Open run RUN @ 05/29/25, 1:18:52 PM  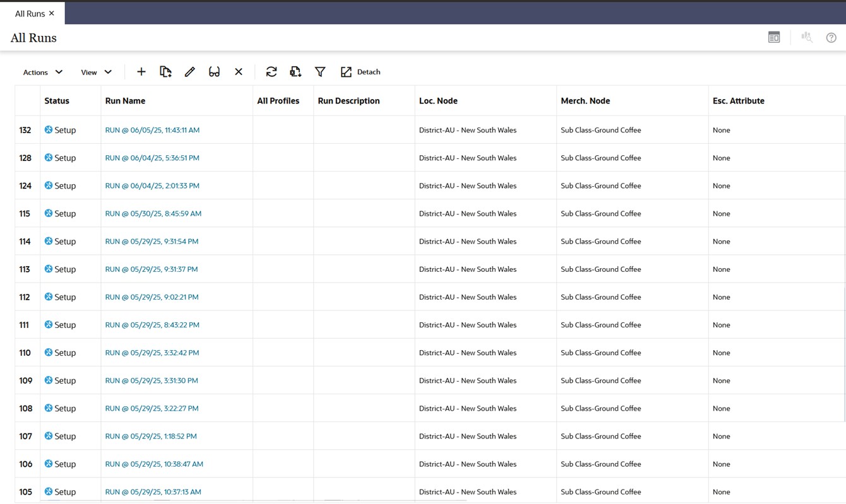tap(151, 435)
